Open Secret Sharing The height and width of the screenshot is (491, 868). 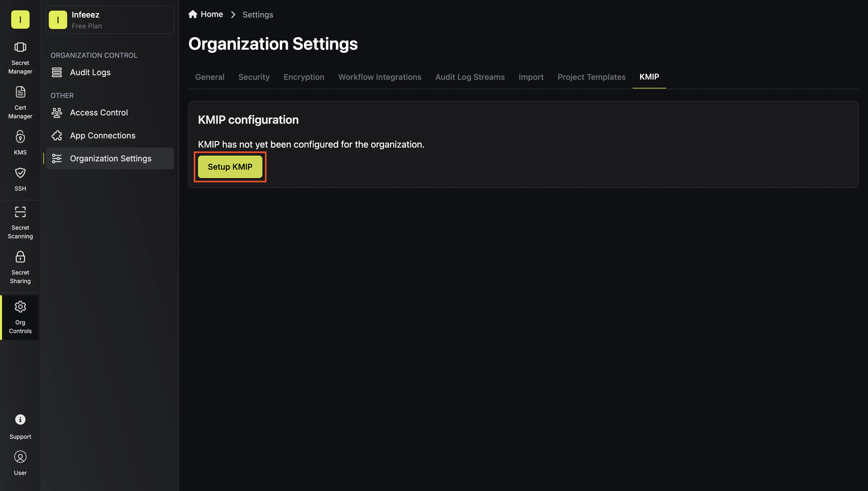(x=20, y=267)
